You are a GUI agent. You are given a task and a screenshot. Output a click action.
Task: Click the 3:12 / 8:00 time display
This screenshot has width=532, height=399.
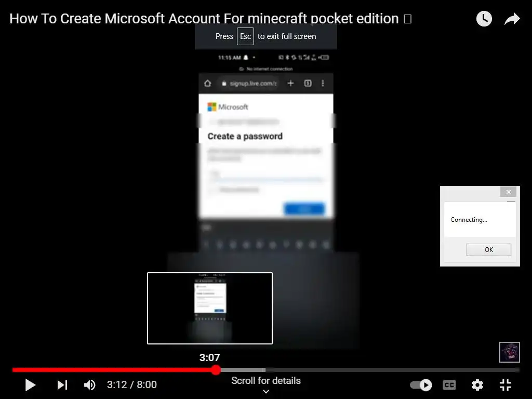(131, 385)
